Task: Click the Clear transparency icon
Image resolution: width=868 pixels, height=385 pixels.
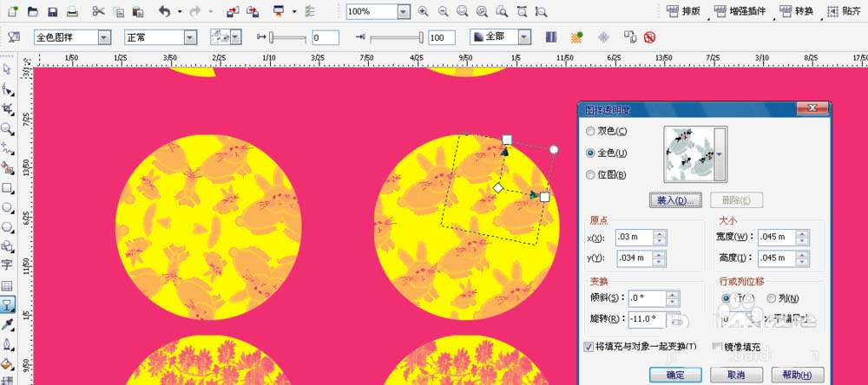Action: [x=650, y=37]
